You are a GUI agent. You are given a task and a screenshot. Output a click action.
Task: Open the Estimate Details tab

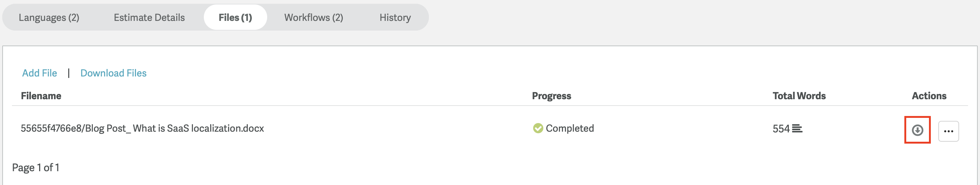(x=149, y=18)
